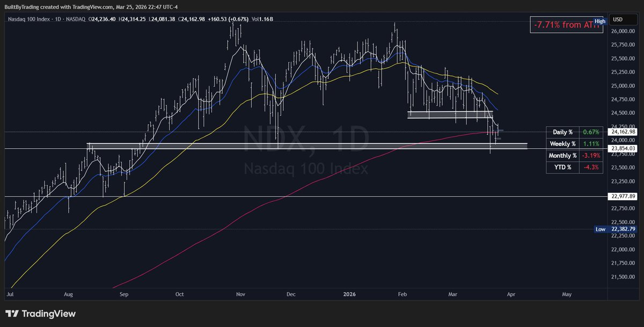Click the 22,977.89 horizontal line price label
Viewport: 644px width, 327px height.
623,197
